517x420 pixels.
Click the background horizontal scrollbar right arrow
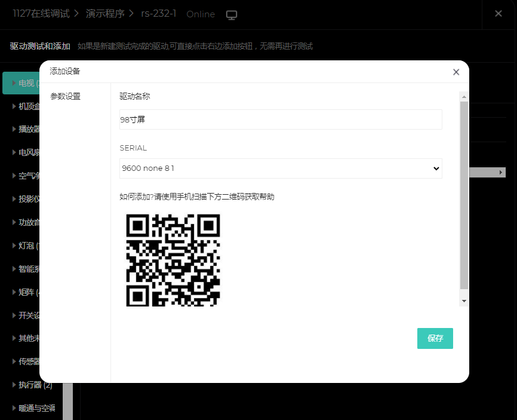tap(501, 172)
